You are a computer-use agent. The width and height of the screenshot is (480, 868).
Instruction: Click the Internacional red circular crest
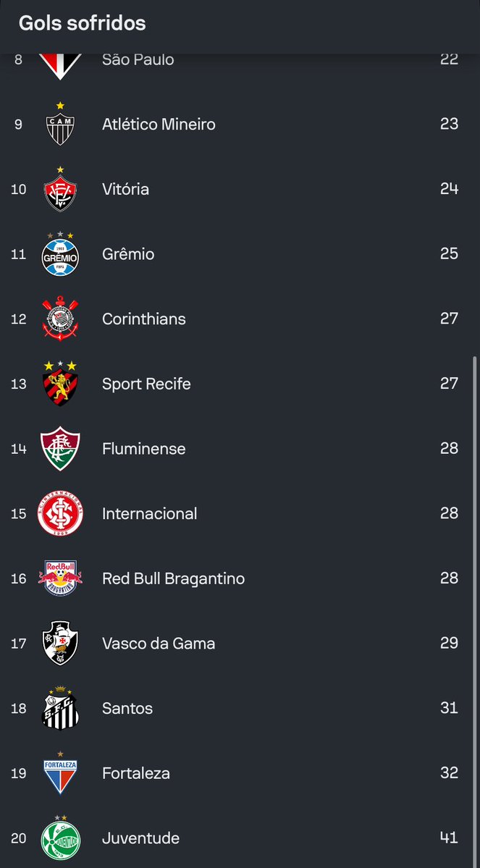(x=60, y=514)
